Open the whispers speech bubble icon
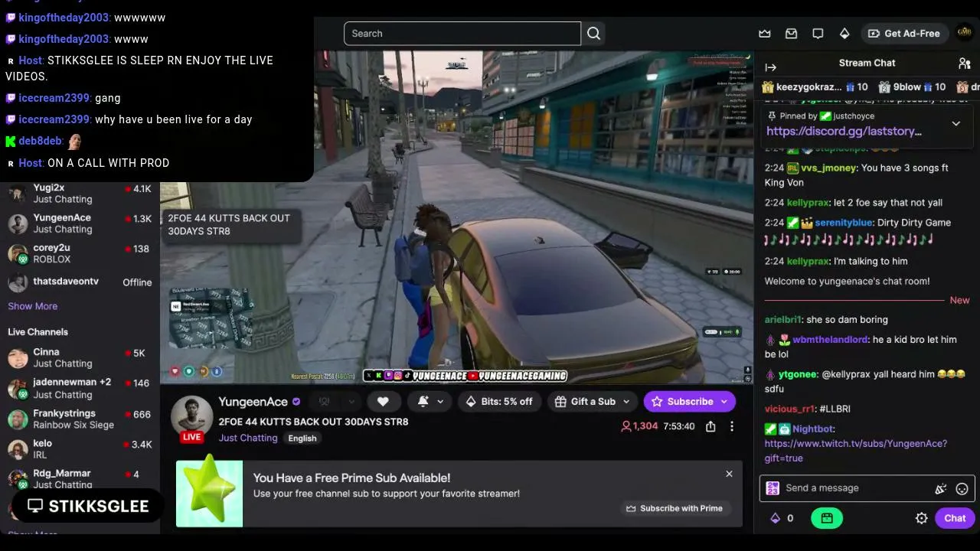 click(x=818, y=34)
